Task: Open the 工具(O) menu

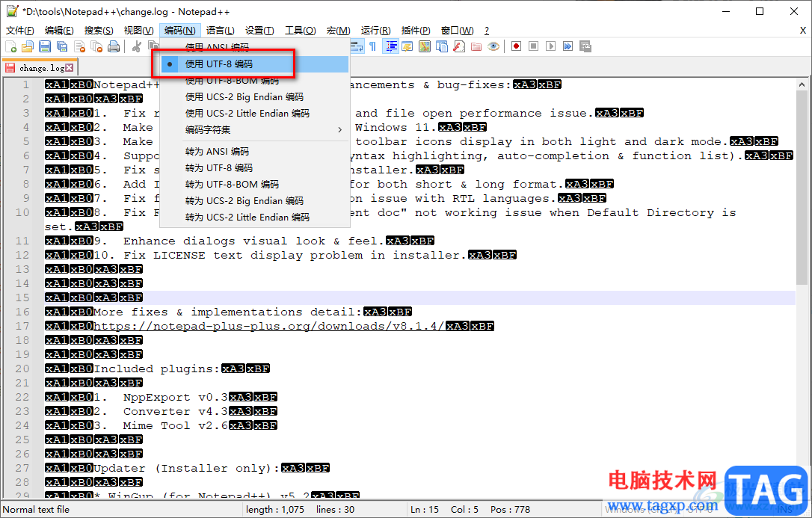Action: pyautogui.click(x=301, y=31)
